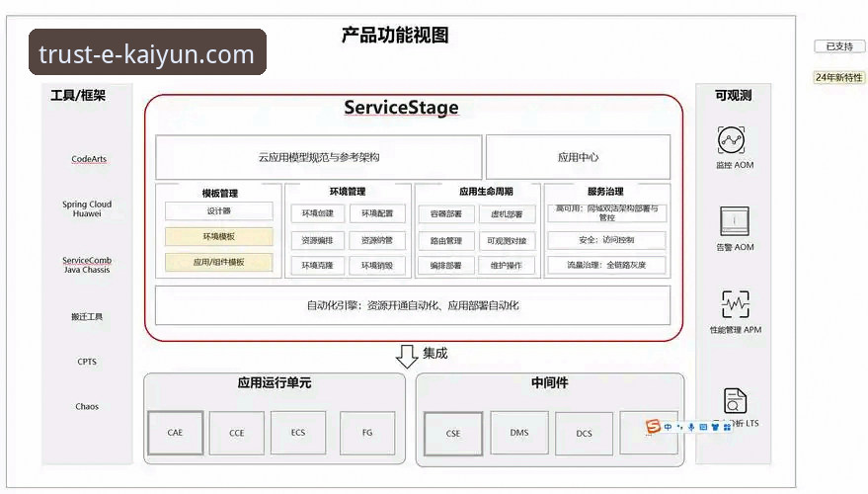The height and width of the screenshot is (494, 868).
Task: Select the 应用中心 box
Action: click(x=578, y=157)
